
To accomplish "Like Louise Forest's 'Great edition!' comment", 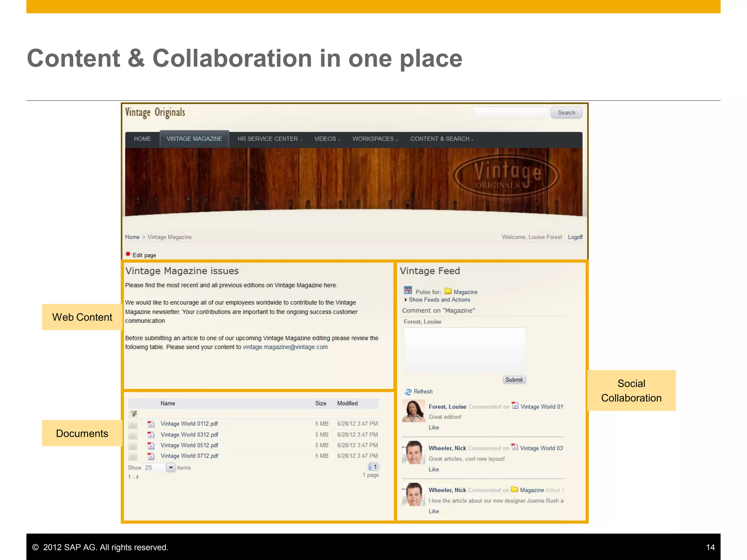I will pos(434,427).
